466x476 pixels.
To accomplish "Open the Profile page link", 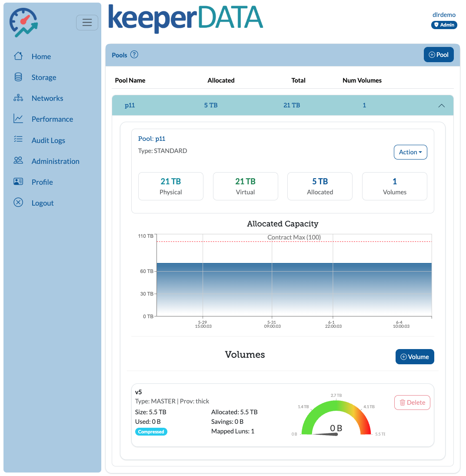I will point(42,182).
